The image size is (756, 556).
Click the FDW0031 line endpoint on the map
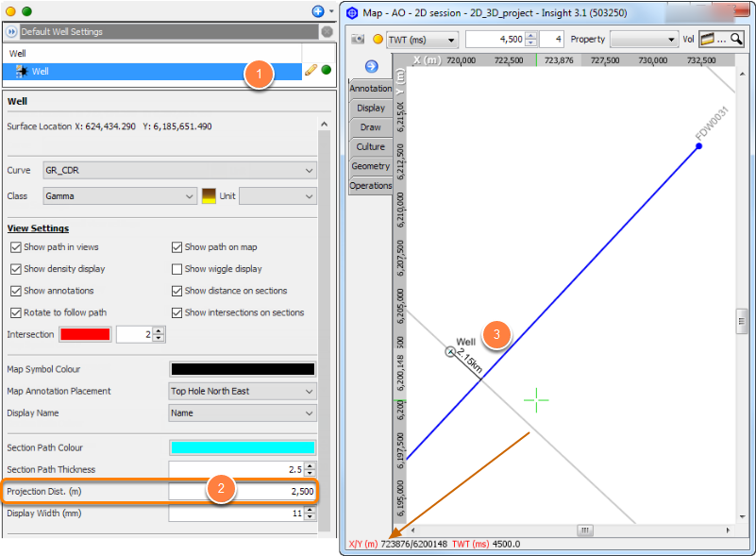point(698,146)
